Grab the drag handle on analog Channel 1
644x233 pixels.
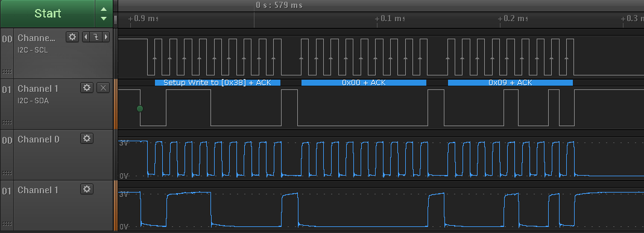pos(7,223)
